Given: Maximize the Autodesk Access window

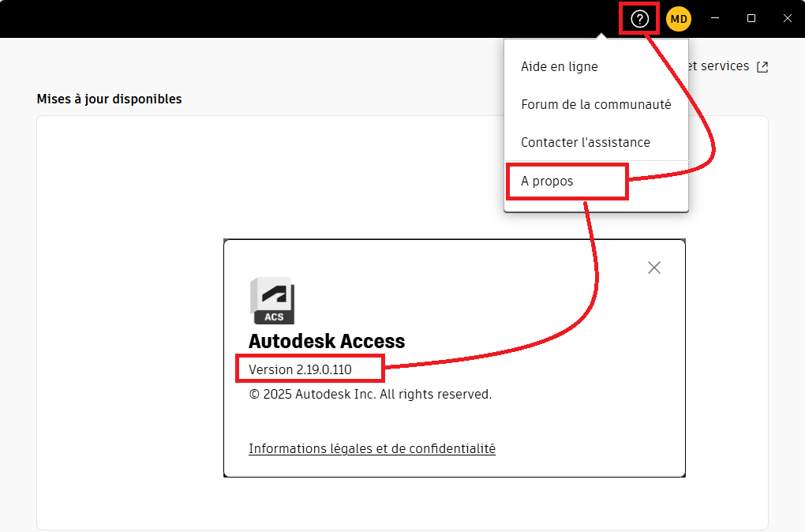Looking at the screenshot, I should [751, 19].
